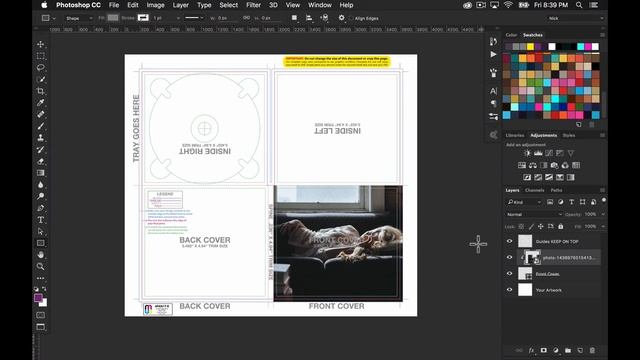Screen dimensions: 640x360
Task: Switch to the Paths tab
Action: point(556,190)
